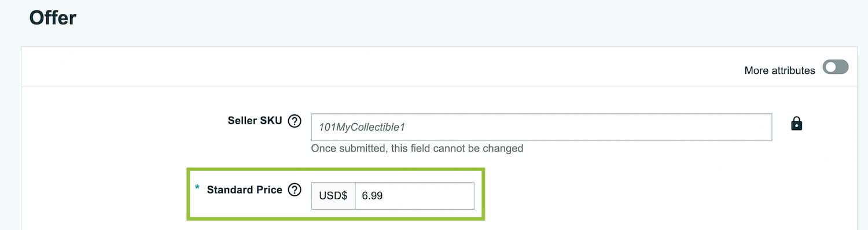Viewport: 868px width, 230px height.
Task: Click the Offer section heading
Action: coord(53,18)
